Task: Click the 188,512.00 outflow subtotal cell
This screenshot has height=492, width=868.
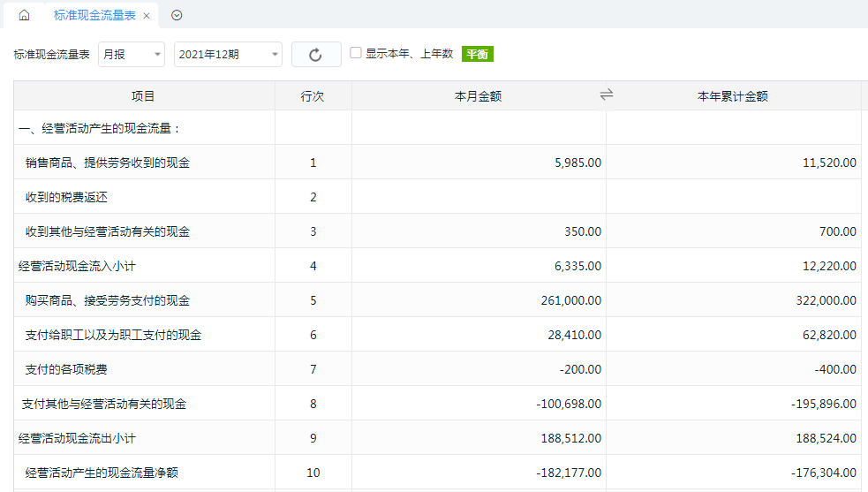Action: tap(571, 438)
